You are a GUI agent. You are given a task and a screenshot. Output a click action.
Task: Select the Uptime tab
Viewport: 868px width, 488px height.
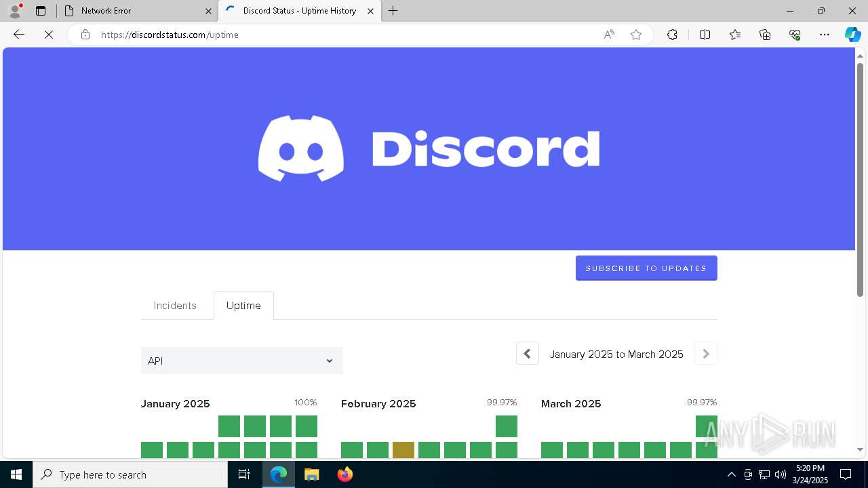[243, 306]
